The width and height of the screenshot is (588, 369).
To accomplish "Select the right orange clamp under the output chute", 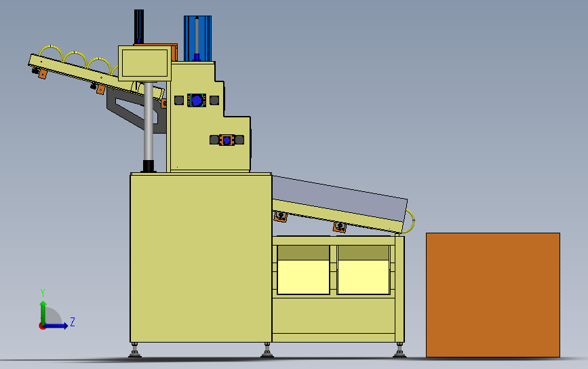I will [x=340, y=227].
